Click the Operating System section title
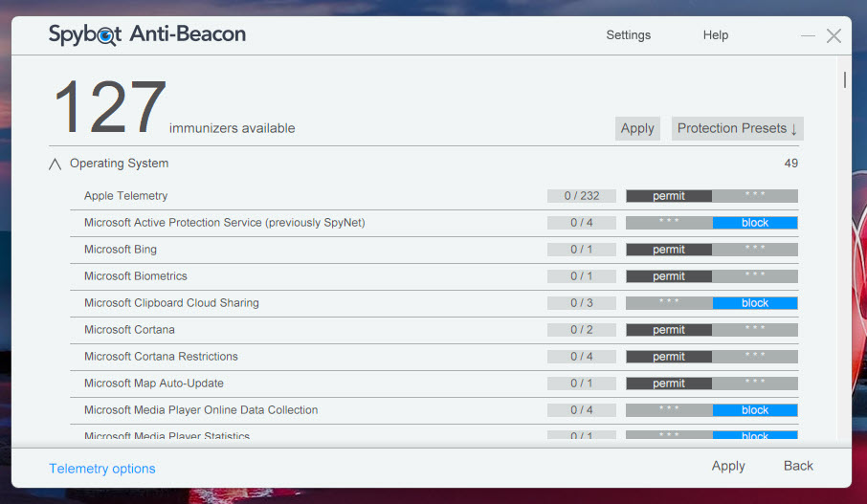Image resolution: width=867 pixels, height=504 pixels. [x=119, y=164]
